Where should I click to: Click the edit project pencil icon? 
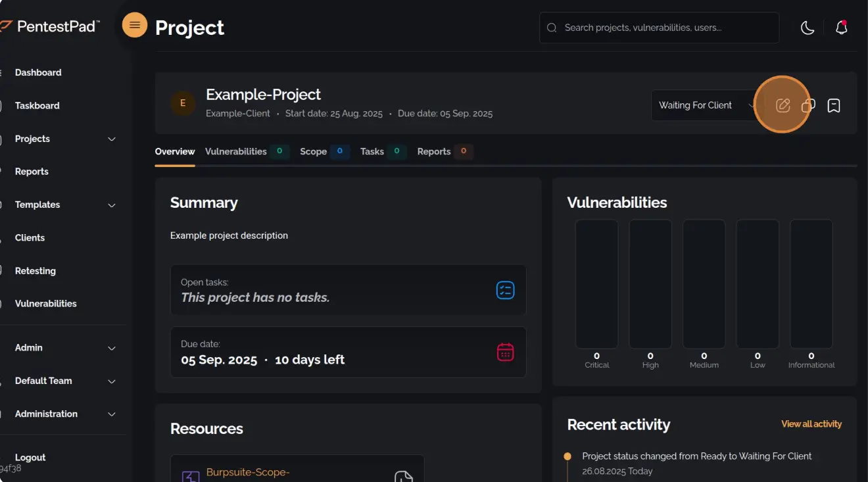click(782, 105)
